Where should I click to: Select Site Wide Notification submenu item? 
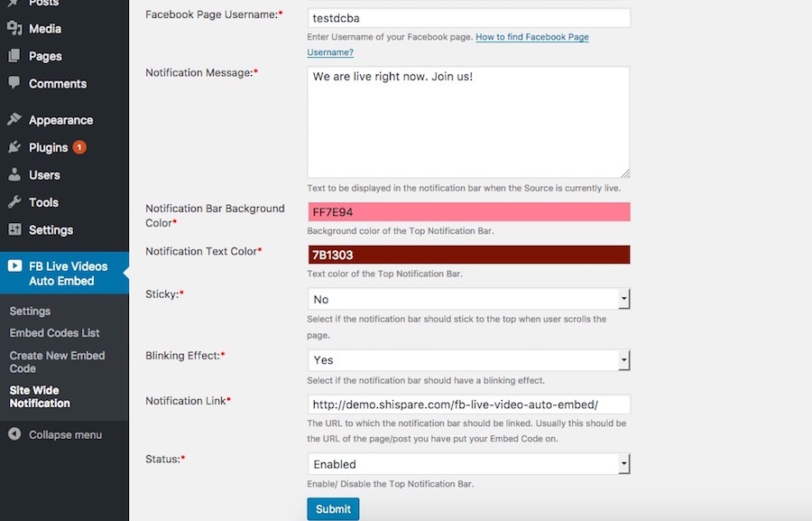point(40,396)
